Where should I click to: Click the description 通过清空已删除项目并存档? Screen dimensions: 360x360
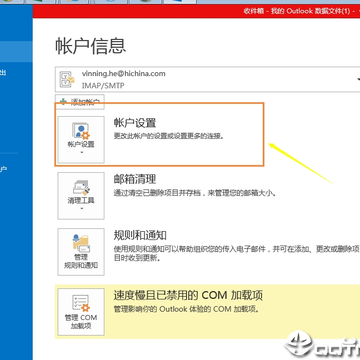pyautogui.click(x=195, y=193)
